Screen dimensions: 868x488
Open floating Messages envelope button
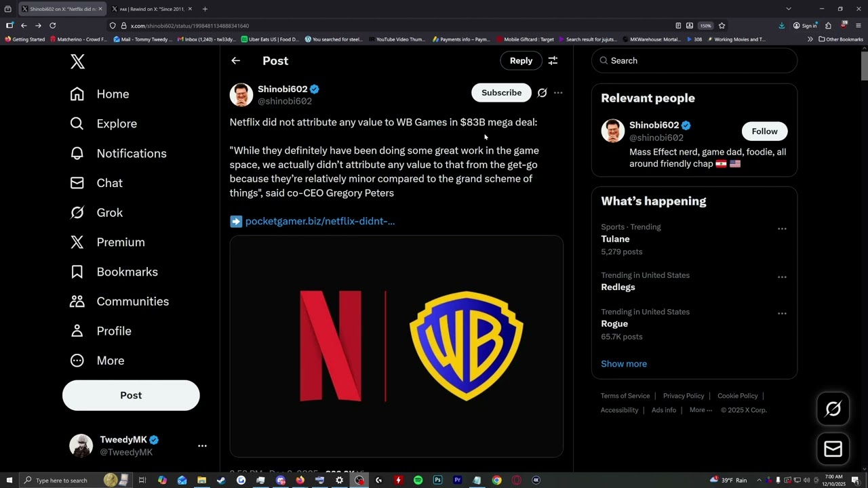(833, 449)
